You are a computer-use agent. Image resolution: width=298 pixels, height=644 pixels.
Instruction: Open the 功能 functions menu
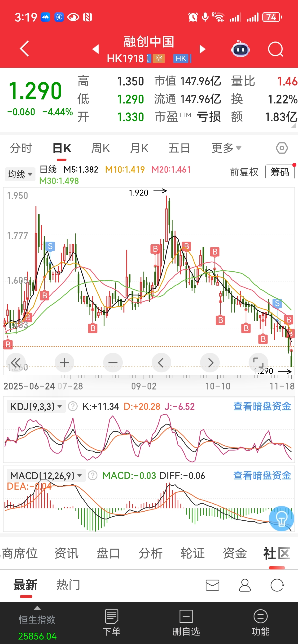(x=261, y=622)
